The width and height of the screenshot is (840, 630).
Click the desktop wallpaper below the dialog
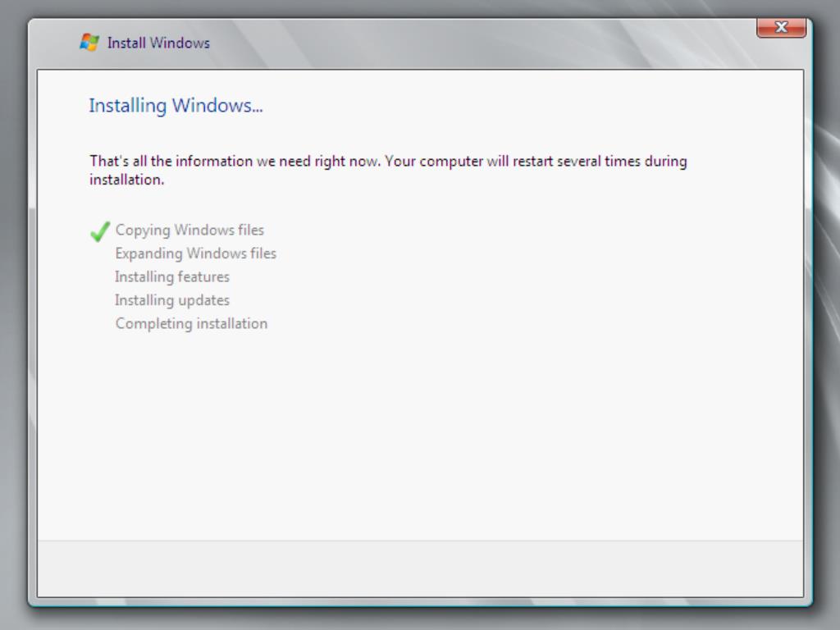pos(420,619)
